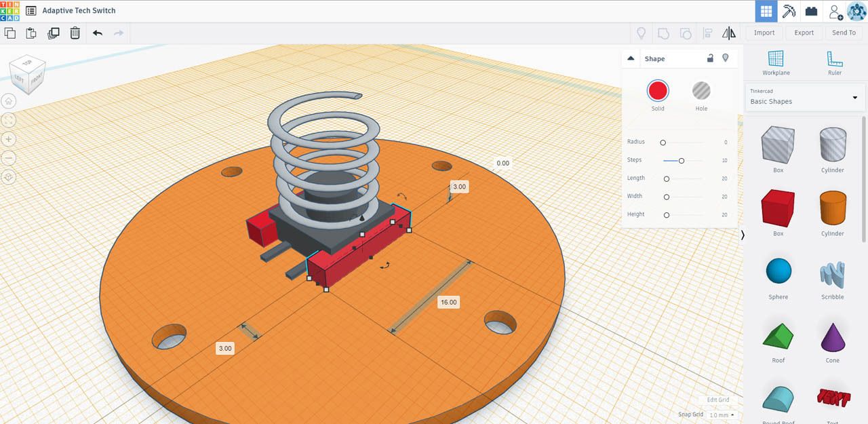Switch the shape to Hole mode
The height and width of the screenshot is (424, 868).
click(x=701, y=90)
